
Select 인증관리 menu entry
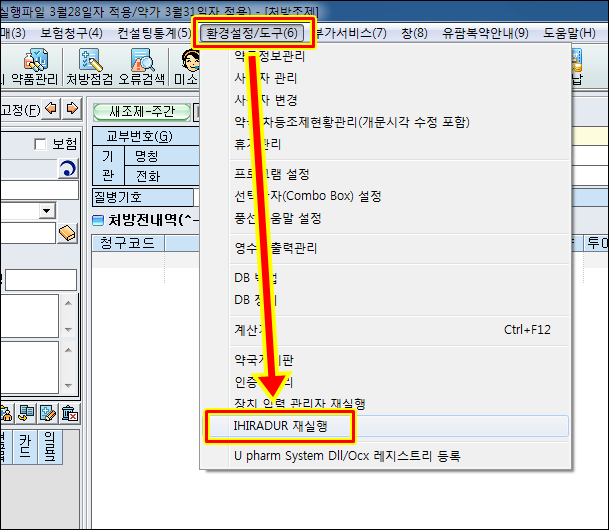pos(385,382)
